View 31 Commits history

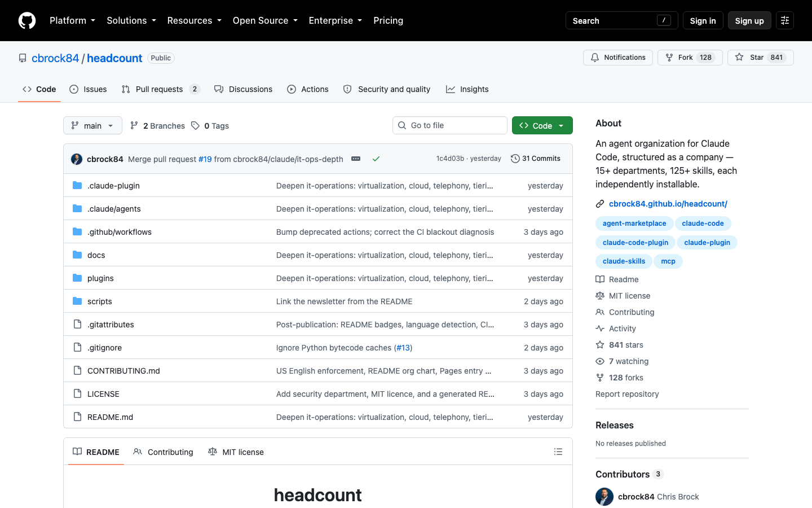pyautogui.click(x=536, y=159)
